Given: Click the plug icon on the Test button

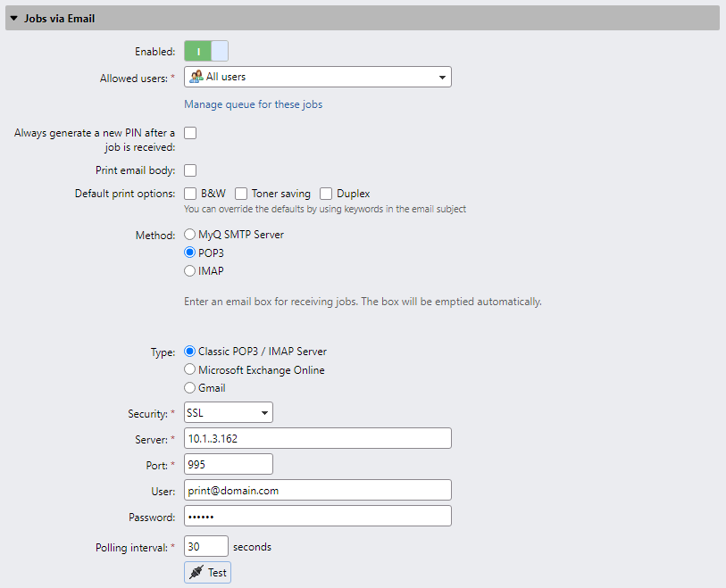Looking at the screenshot, I should (197, 572).
